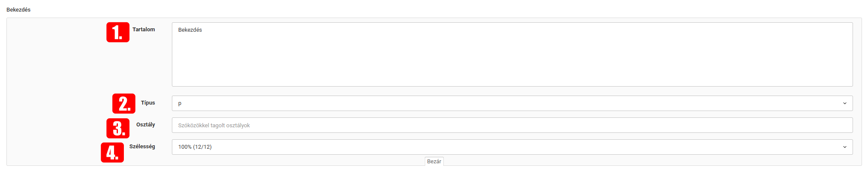Click the Szélesség field label

(142, 147)
